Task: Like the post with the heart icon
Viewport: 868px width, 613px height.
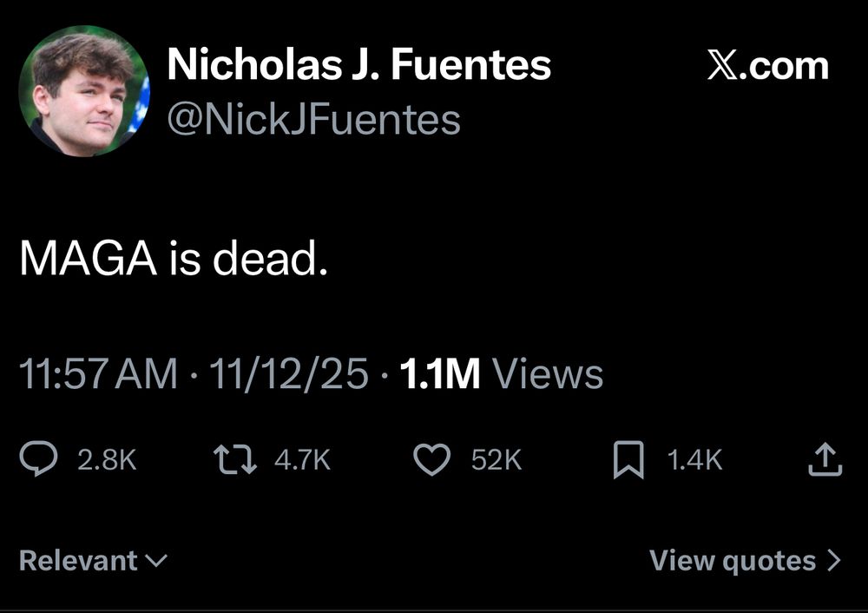Action: pos(431,459)
